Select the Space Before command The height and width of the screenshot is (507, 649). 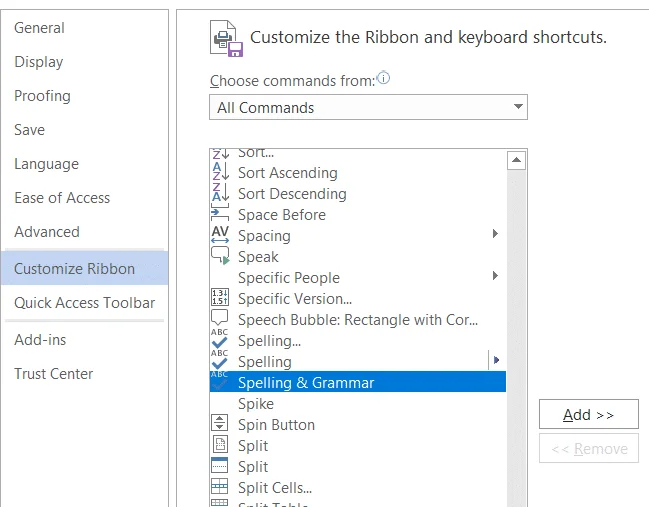[358, 215]
